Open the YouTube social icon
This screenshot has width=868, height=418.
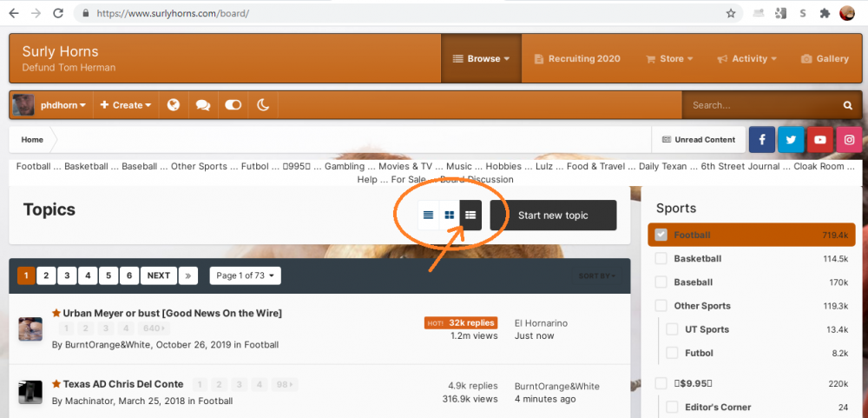[820, 140]
